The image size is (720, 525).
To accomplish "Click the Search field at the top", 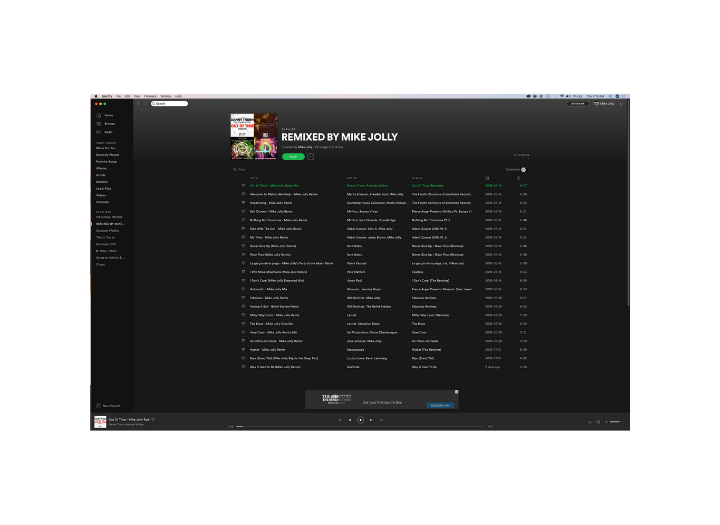I will pyautogui.click(x=169, y=104).
